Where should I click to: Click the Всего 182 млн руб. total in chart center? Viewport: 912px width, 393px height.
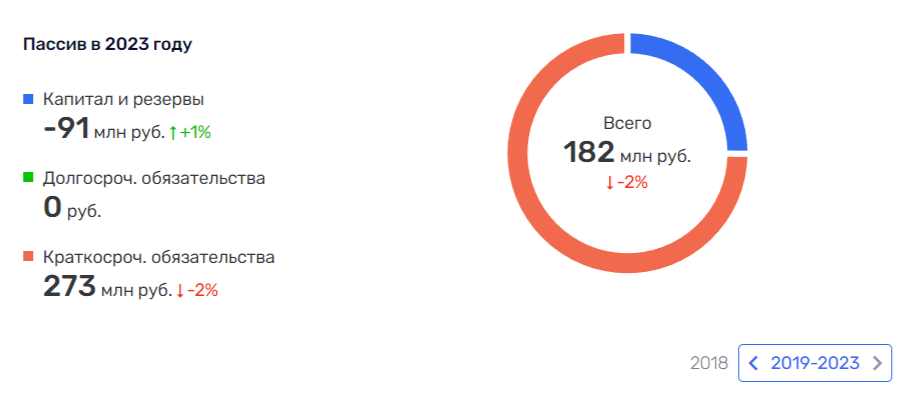pos(627,141)
